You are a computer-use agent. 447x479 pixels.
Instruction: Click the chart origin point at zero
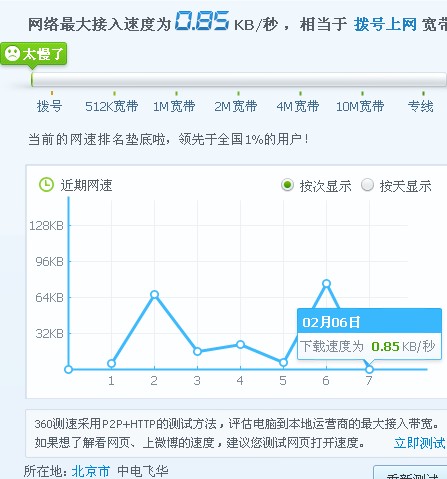click(x=68, y=369)
